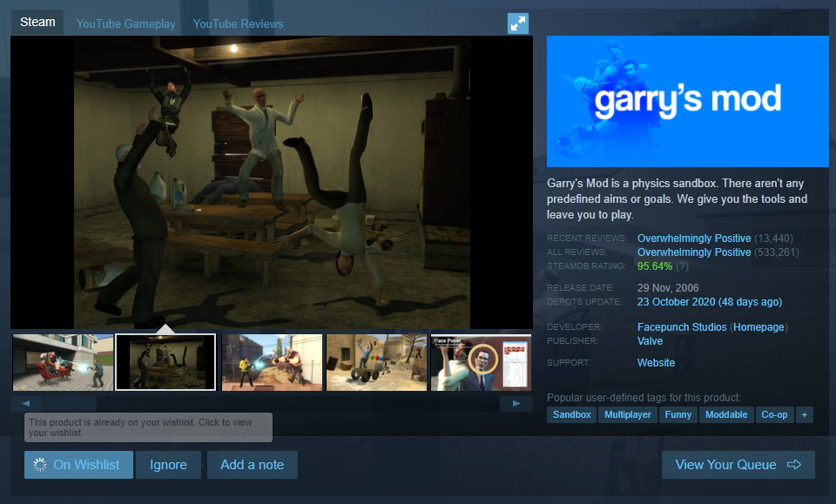The width and height of the screenshot is (836, 504).
Task: Click the main screenshot image
Action: (x=272, y=182)
